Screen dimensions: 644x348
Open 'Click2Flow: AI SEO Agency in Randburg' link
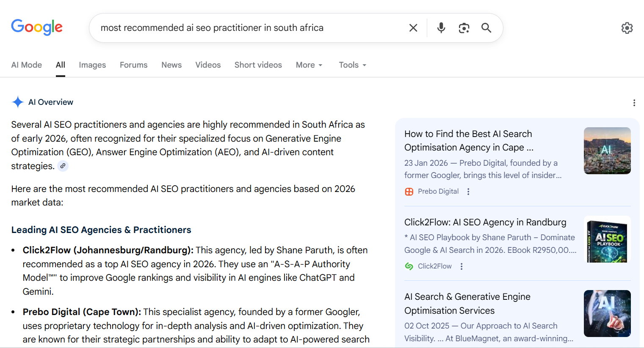pos(485,222)
